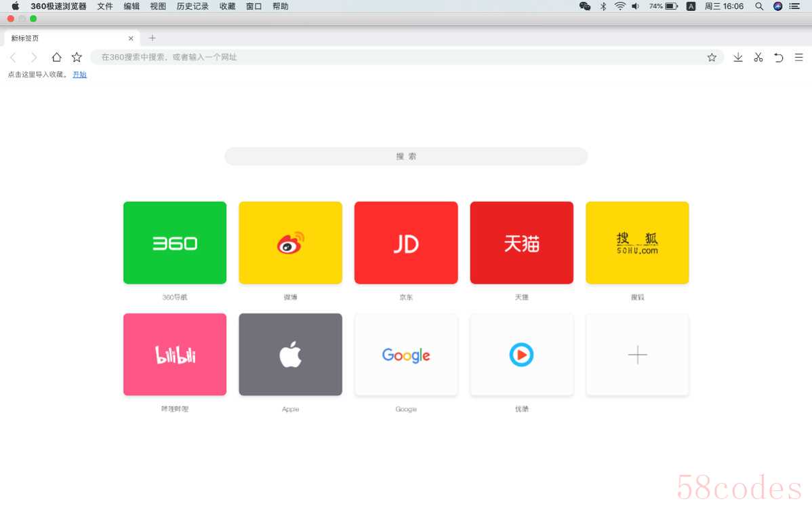Open the downloads icon
Image resolution: width=812 pixels, height=508 pixels.
coord(738,57)
